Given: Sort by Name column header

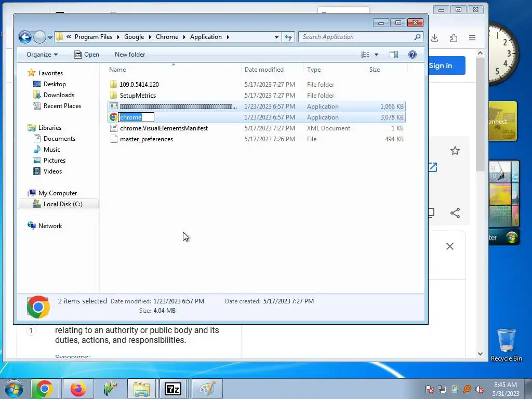Looking at the screenshot, I should 117,70.
